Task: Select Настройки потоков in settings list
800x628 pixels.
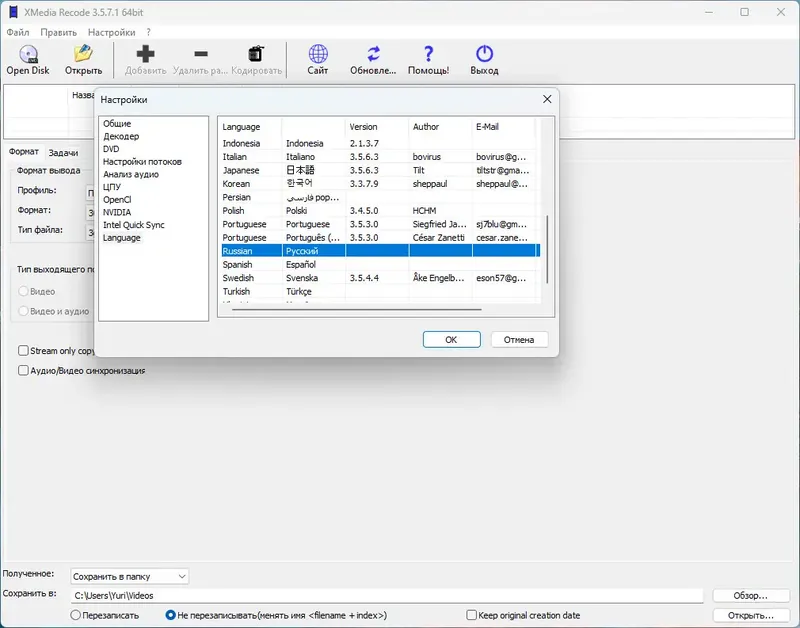Action: [142, 162]
